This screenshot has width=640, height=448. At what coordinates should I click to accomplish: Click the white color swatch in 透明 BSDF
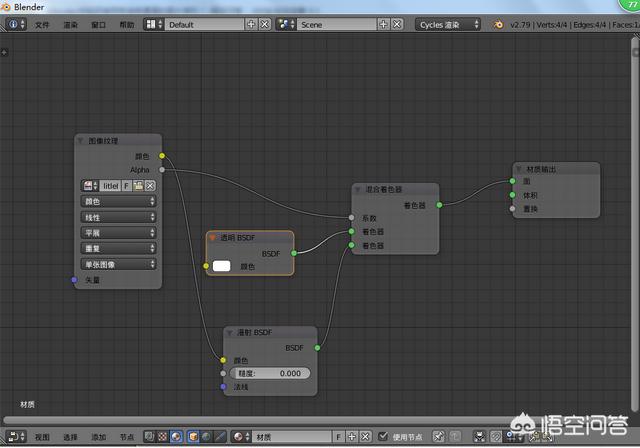(x=222, y=266)
